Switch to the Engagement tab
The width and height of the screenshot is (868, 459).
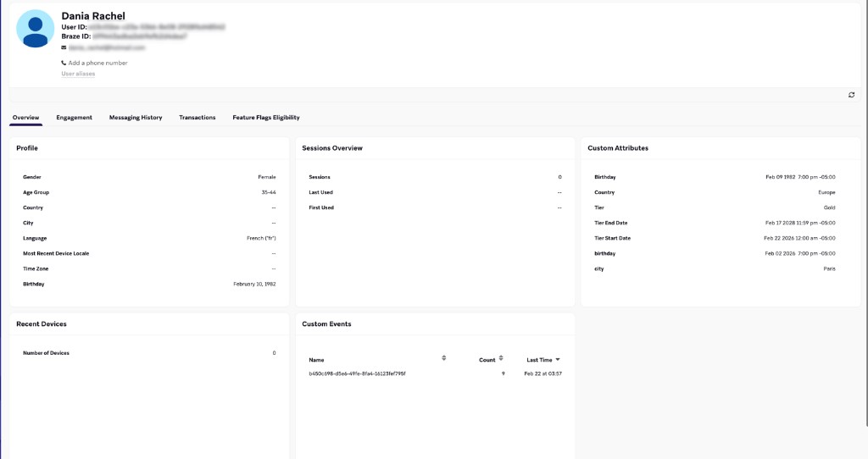pos(74,118)
